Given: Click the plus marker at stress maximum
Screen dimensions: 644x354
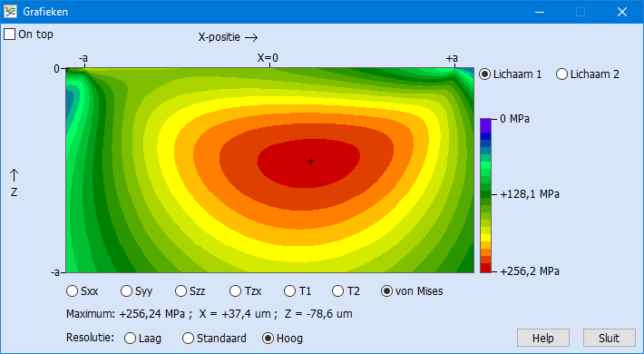Looking at the screenshot, I should click(310, 162).
